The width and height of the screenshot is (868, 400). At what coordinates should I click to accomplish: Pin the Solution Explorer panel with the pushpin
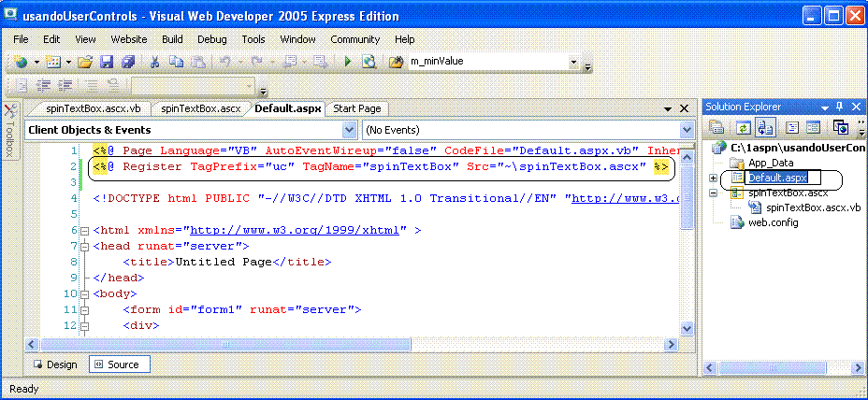click(x=840, y=107)
